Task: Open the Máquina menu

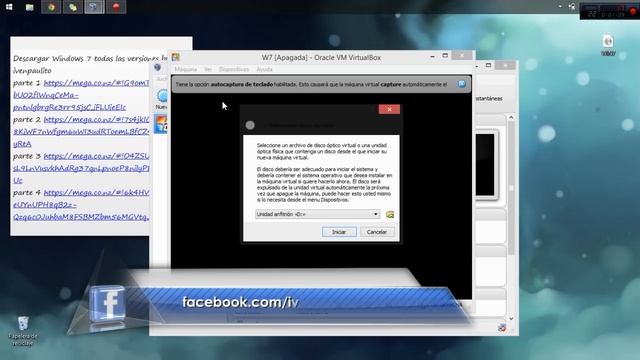Action: click(186, 69)
